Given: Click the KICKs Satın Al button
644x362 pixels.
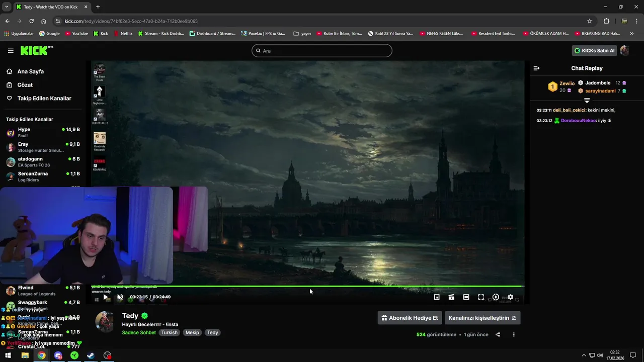Looking at the screenshot, I should click(594, 50).
